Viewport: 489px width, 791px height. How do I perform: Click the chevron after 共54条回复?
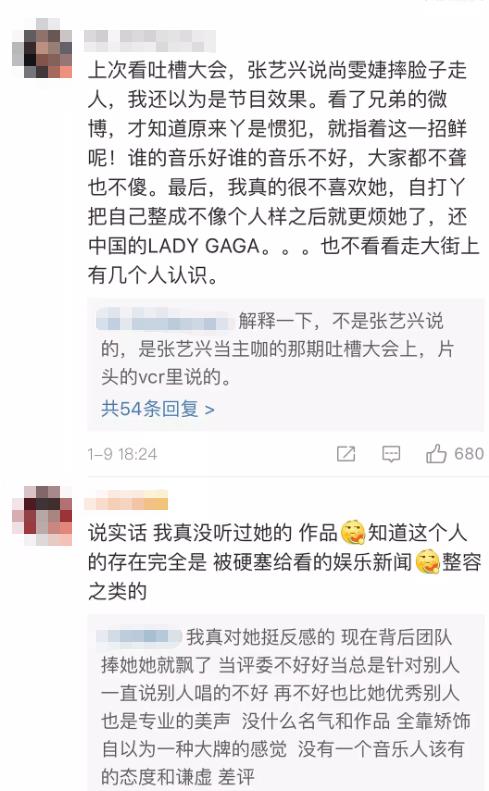pos(209,409)
